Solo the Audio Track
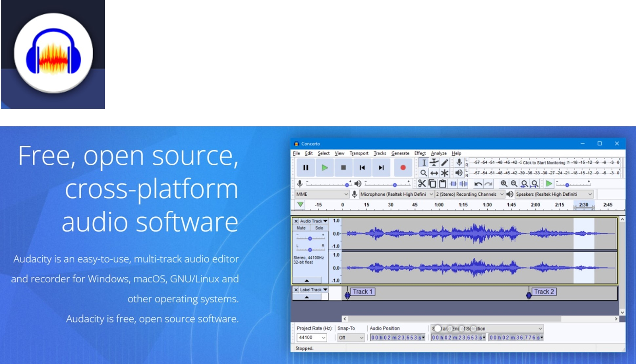The height and width of the screenshot is (364, 636). (319, 228)
